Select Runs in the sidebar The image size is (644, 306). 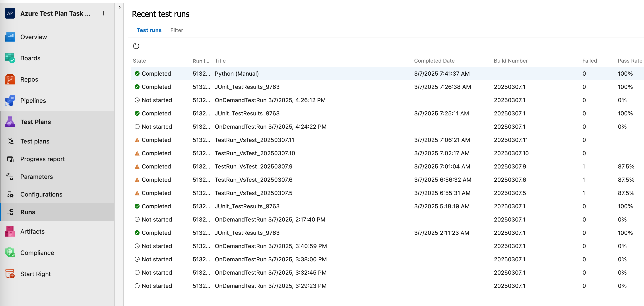[x=27, y=212]
